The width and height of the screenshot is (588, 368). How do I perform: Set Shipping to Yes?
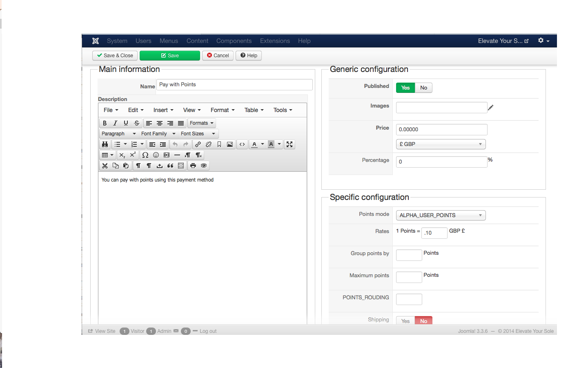(x=405, y=321)
